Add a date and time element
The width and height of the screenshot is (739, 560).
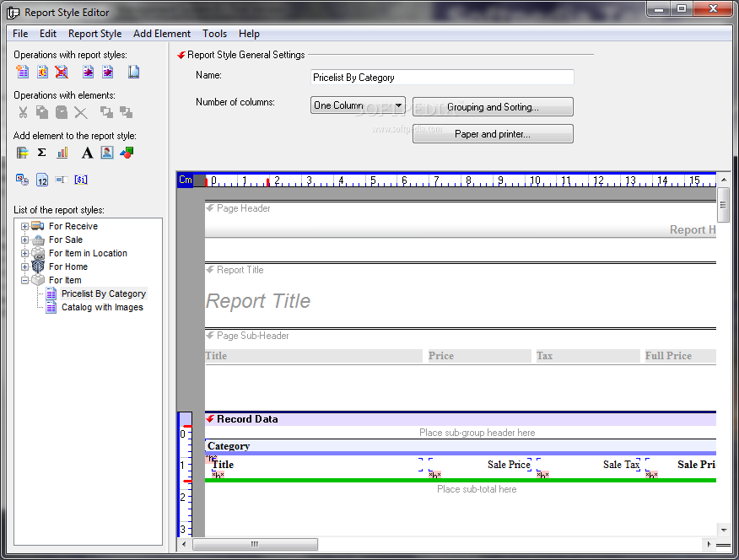(x=22, y=180)
